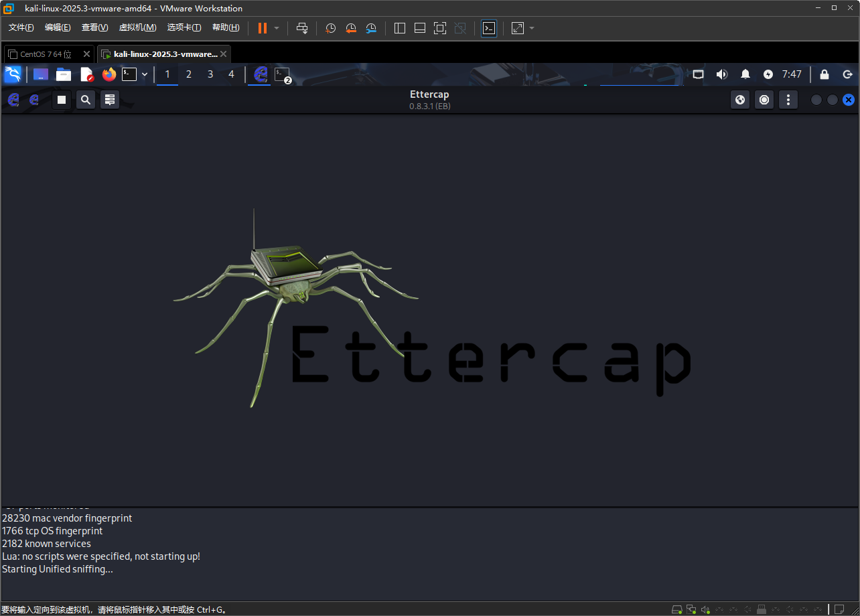
Task: Open the Kali notifications bell
Action: coord(745,74)
